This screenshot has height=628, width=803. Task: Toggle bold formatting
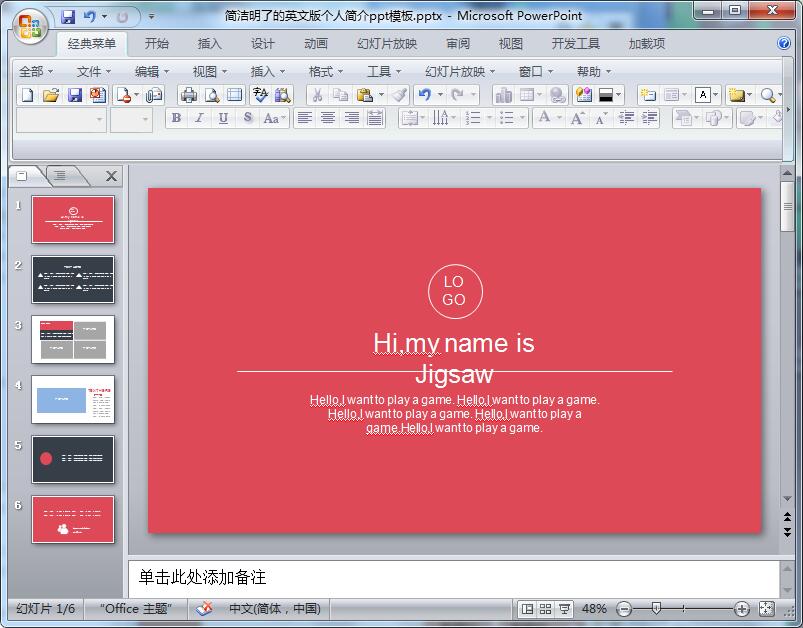176,118
